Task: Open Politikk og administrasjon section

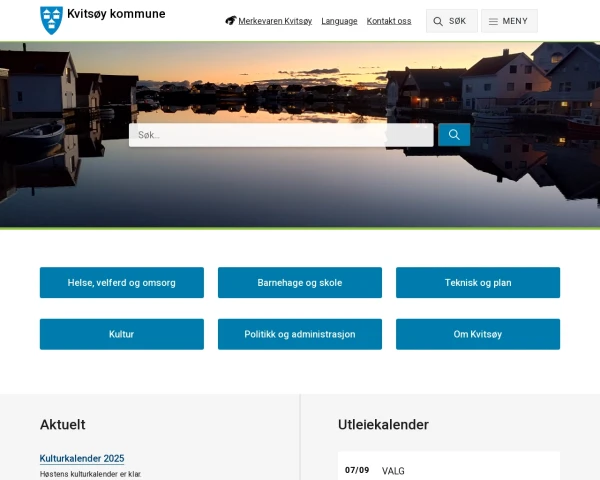Action: [x=300, y=334]
